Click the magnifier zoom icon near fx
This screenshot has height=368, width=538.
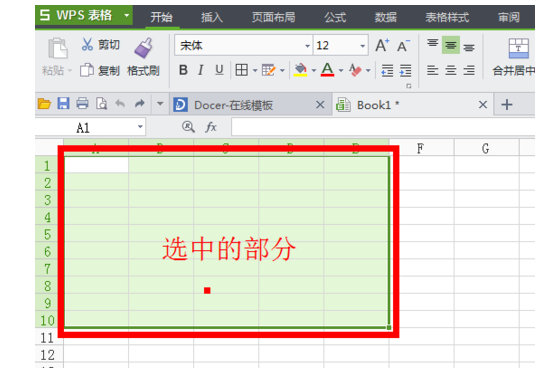click(x=188, y=127)
